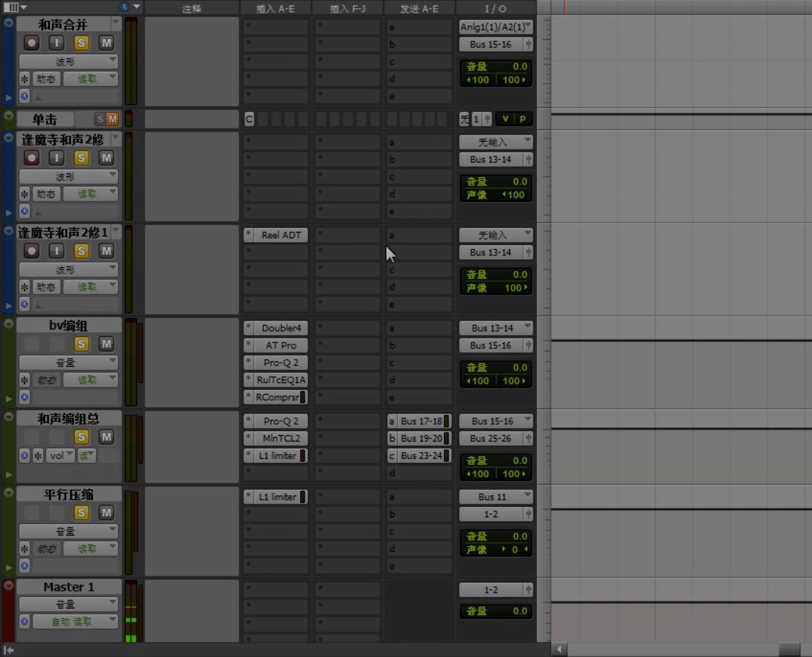Arm record on 和声合并 track

31,43
